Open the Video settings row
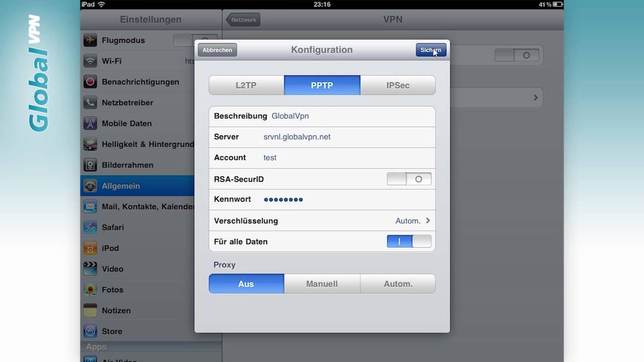This screenshot has width=644, height=362. [137, 269]
